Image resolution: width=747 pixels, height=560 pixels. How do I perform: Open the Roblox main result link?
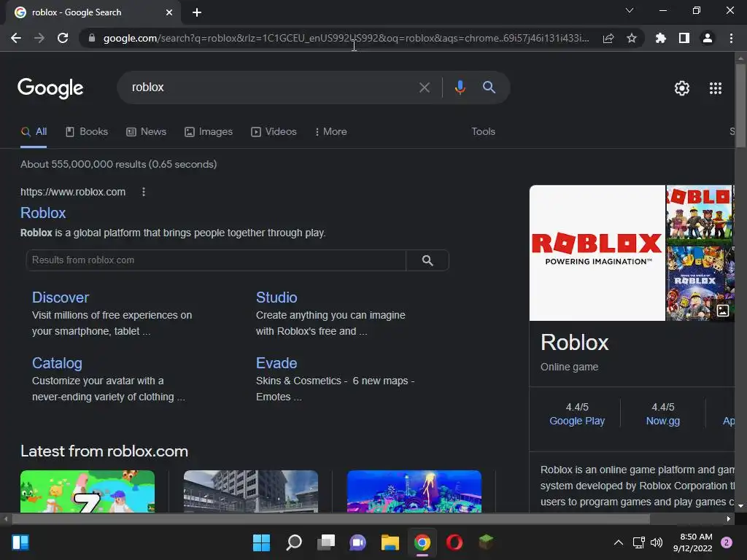pos(43,213)
